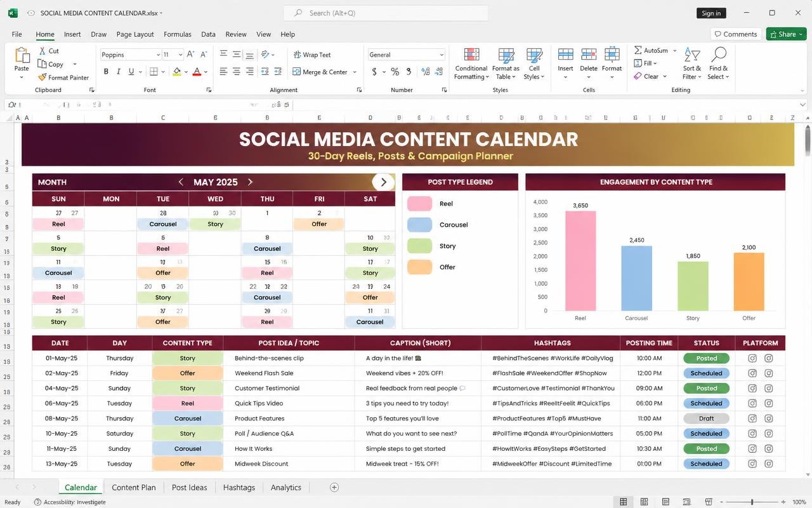This screenshot has width=812, height=508.
Task: Expand the AutoSum dropdown arrow
Action: pyautogui.click(x=675, y=50)
